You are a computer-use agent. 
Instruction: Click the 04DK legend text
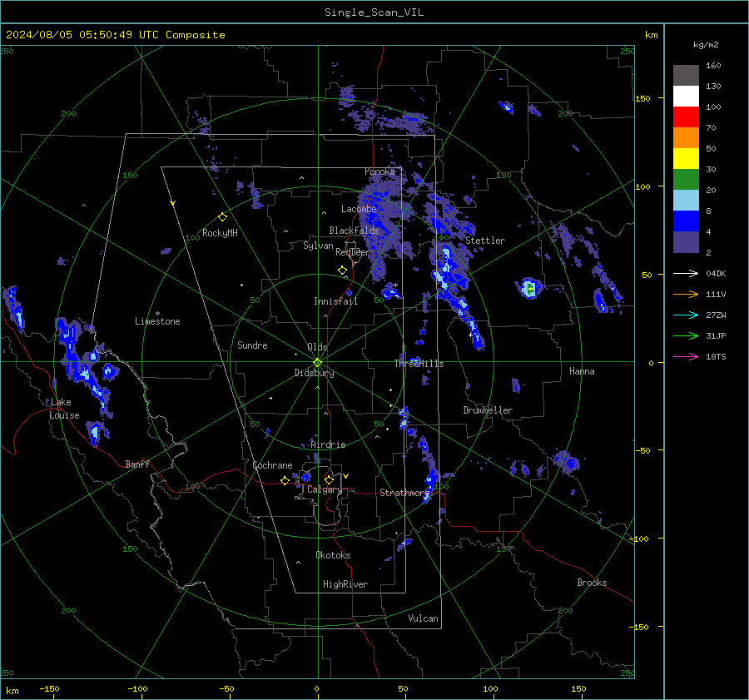click(716, 274)
